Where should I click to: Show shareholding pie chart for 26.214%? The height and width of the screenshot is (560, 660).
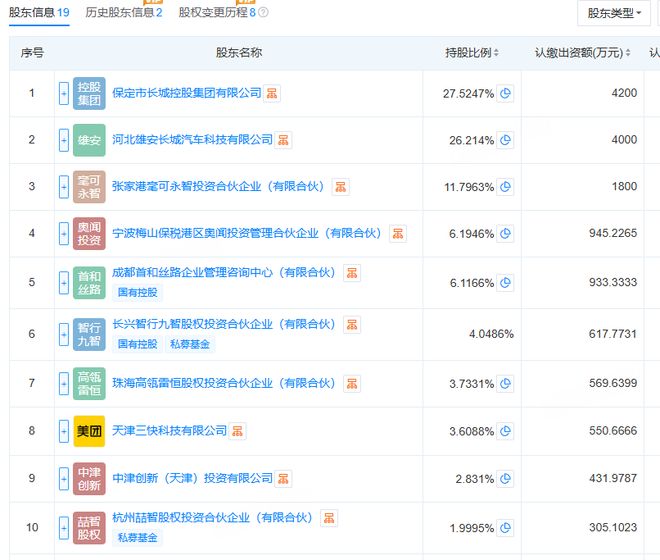click(505, 140)
